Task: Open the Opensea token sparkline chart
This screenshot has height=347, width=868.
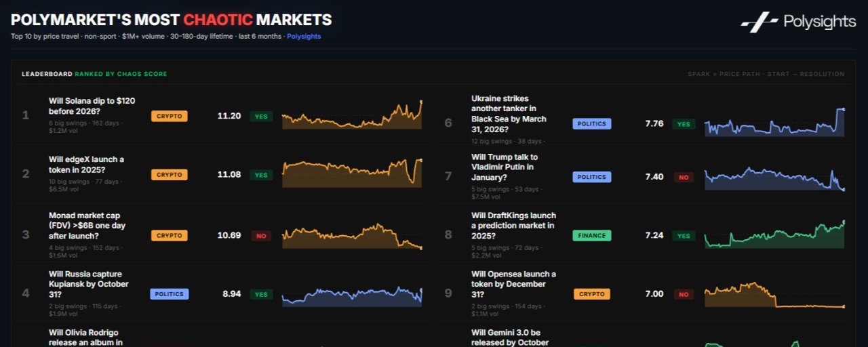Action: tap(775, 295)
